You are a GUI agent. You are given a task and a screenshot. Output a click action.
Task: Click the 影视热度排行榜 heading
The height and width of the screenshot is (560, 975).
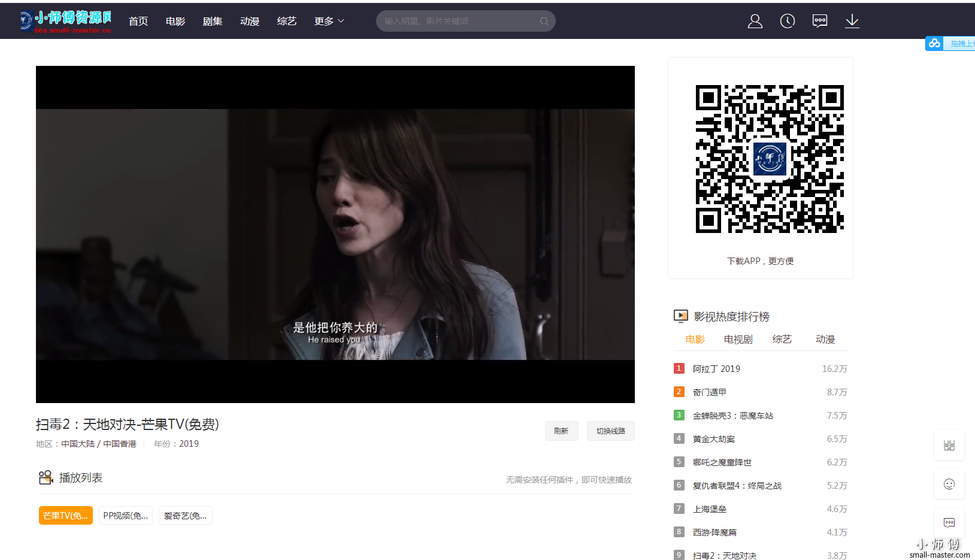(x=732, y=316)
